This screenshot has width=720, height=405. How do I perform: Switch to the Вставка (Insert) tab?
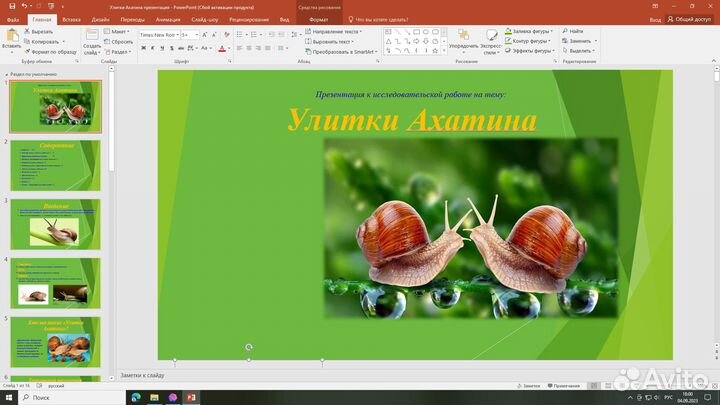coord(71,19)
